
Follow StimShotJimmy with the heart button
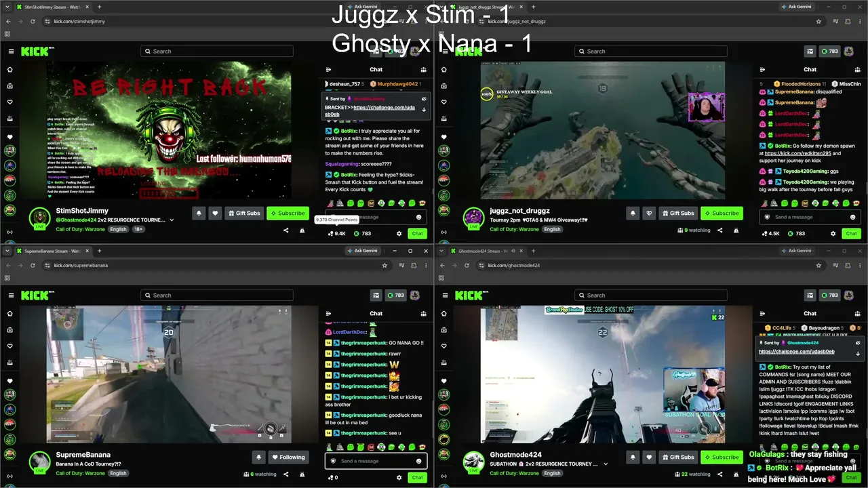pos(215,213)
